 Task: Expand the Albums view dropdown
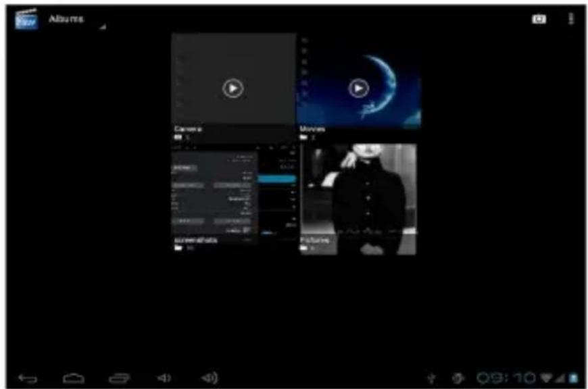click(77, 20)
